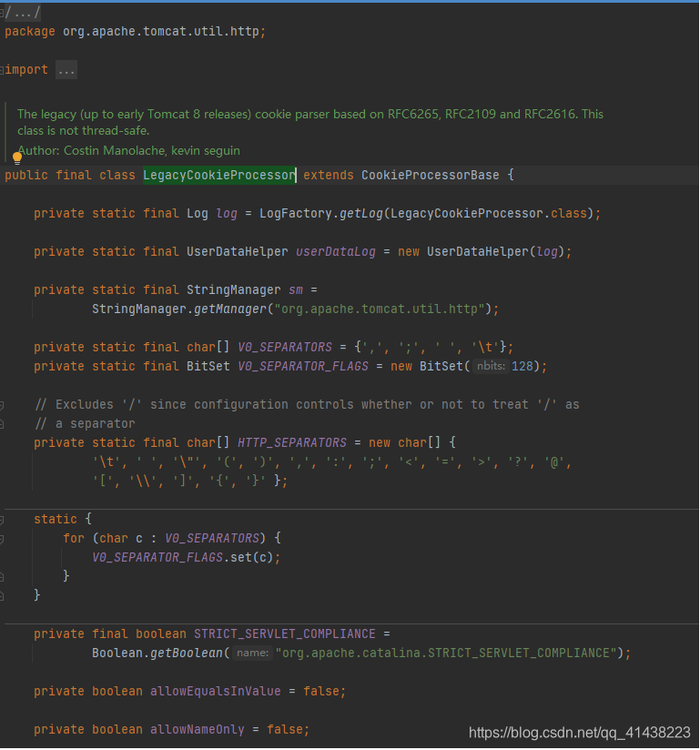Click the 'sm' StringManager field name
Screen dimensions: 700x750
click(296, 289)
